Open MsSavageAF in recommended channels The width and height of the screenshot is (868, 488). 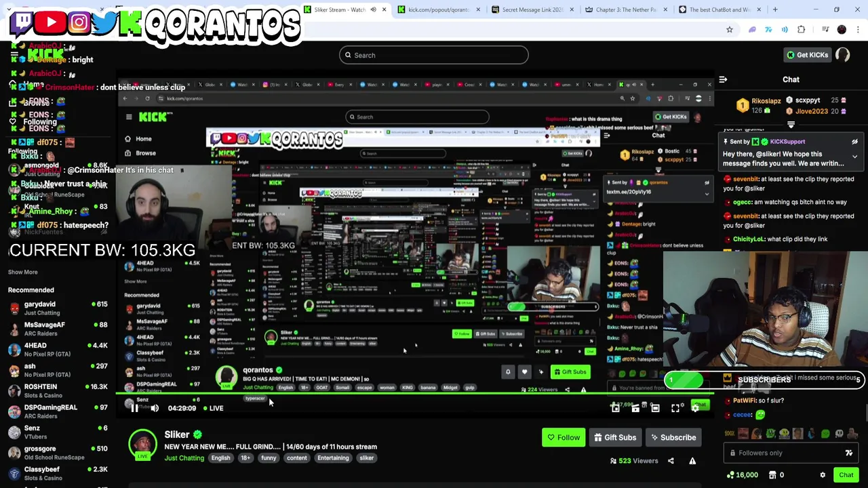pos(58,329)
